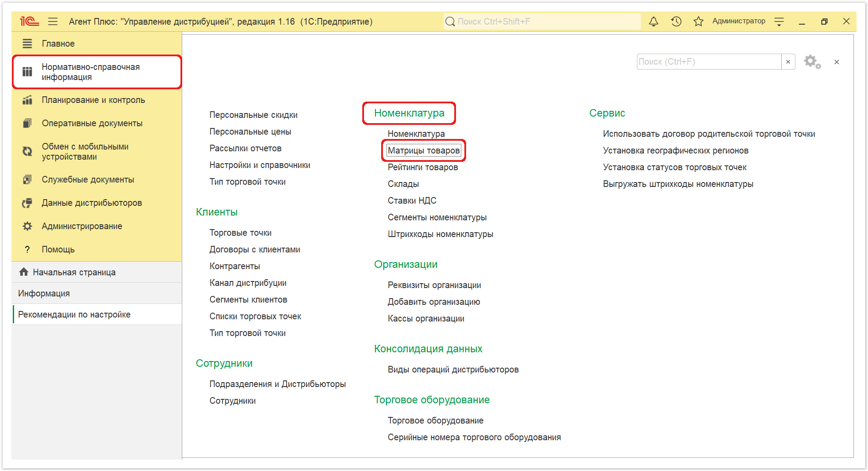Click the Главное section icon
This screenshot has width=868, height=471.
pyautogui.click(x=27, y=44)
